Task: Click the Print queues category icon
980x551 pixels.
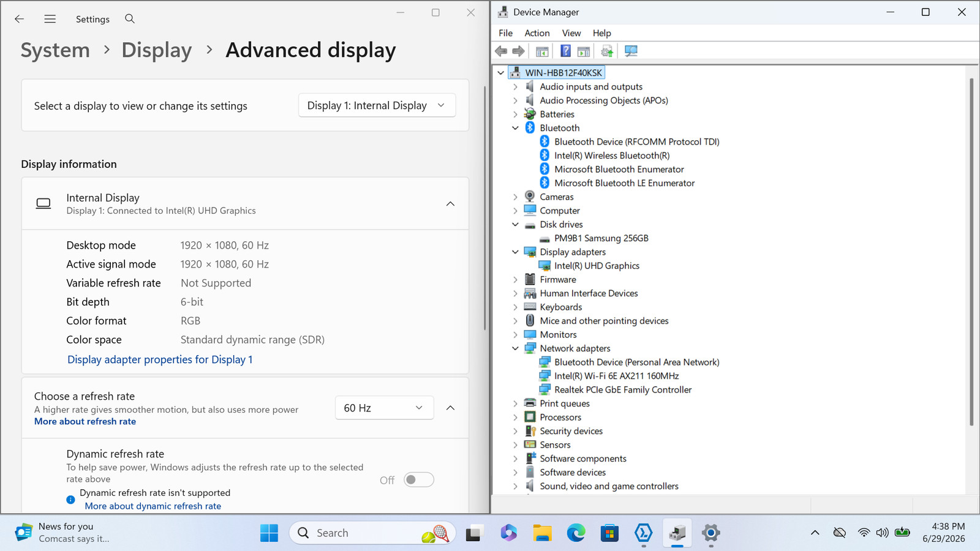Action: click(530, 403)
